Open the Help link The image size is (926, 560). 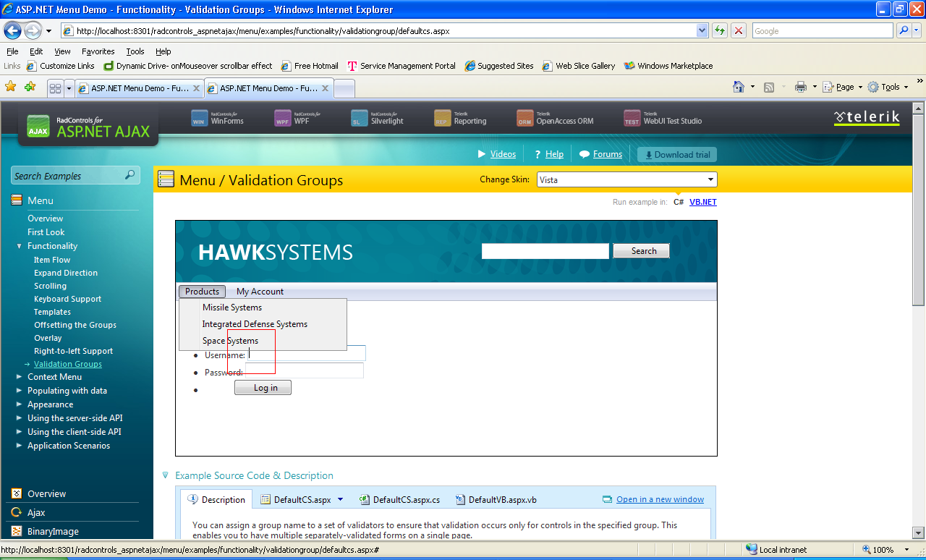[x=554, y=154]
